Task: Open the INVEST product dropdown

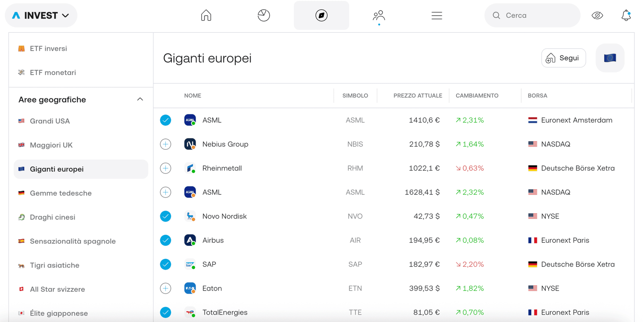Action: pyautogui.click(x=41, y=15)
